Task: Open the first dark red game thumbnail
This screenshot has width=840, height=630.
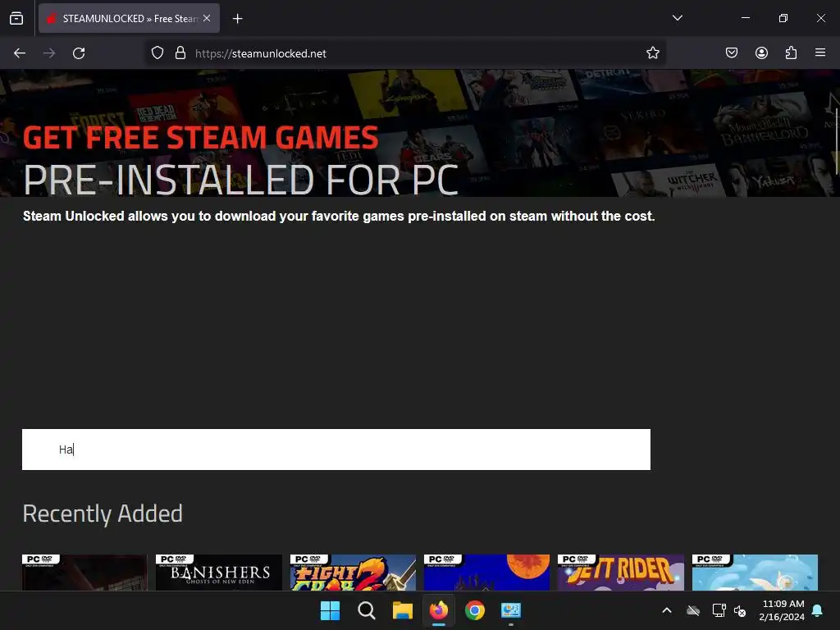Action: (84, 573)
